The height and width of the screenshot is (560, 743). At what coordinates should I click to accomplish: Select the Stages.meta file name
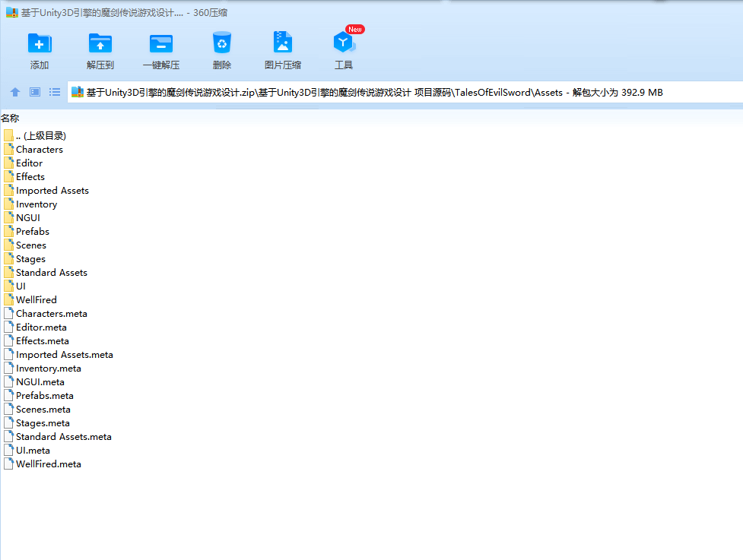(x=43, y=423)
